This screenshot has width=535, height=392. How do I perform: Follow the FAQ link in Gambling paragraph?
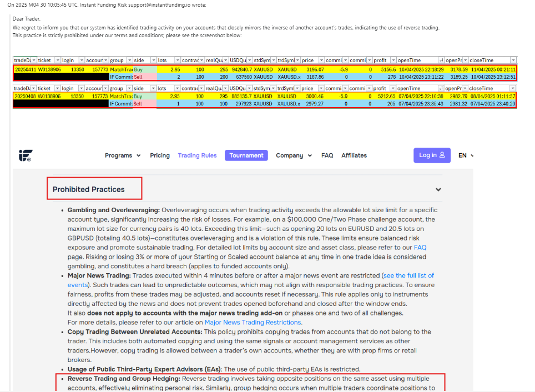pyautogui.click(x=420, y=248)
